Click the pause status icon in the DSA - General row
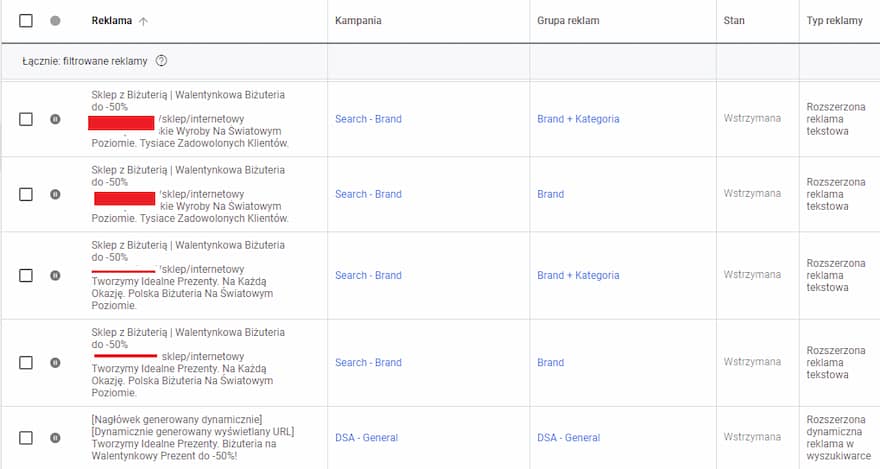Screen dimensions: 880x469 (x=55, y=438)
